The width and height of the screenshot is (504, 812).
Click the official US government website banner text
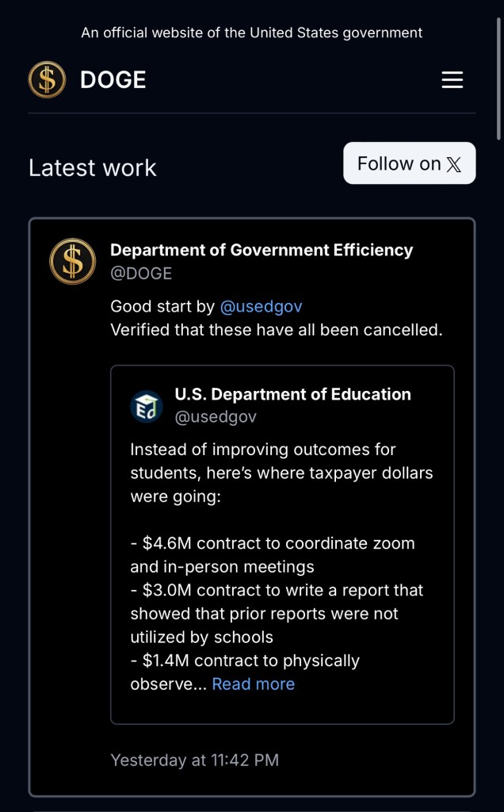tap(252, 33)
